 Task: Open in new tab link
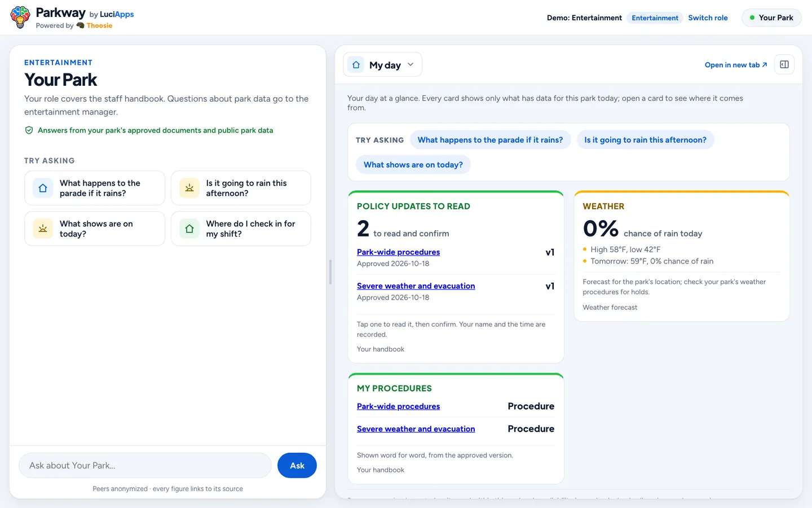736,65
